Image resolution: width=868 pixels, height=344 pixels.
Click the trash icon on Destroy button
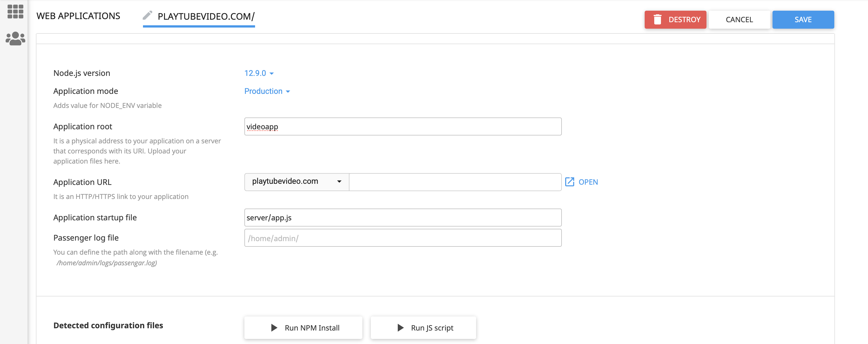click(x=657, y=20)
